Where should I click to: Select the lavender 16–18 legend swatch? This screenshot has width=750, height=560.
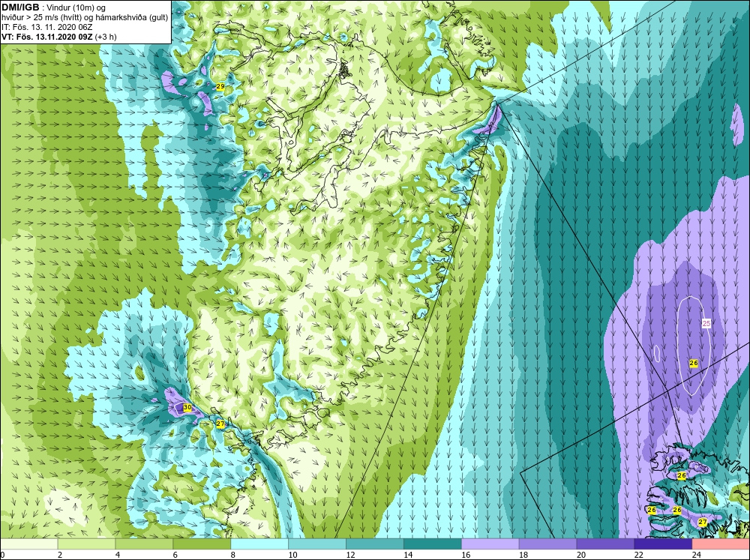coord(490,544)
